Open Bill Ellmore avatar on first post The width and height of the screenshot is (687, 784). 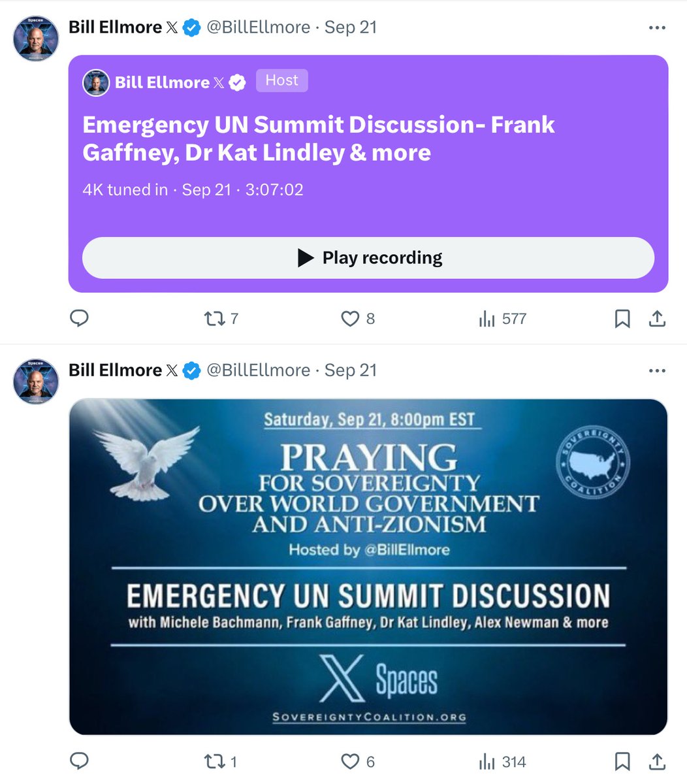pyautogui.click(x=37, y=38)
